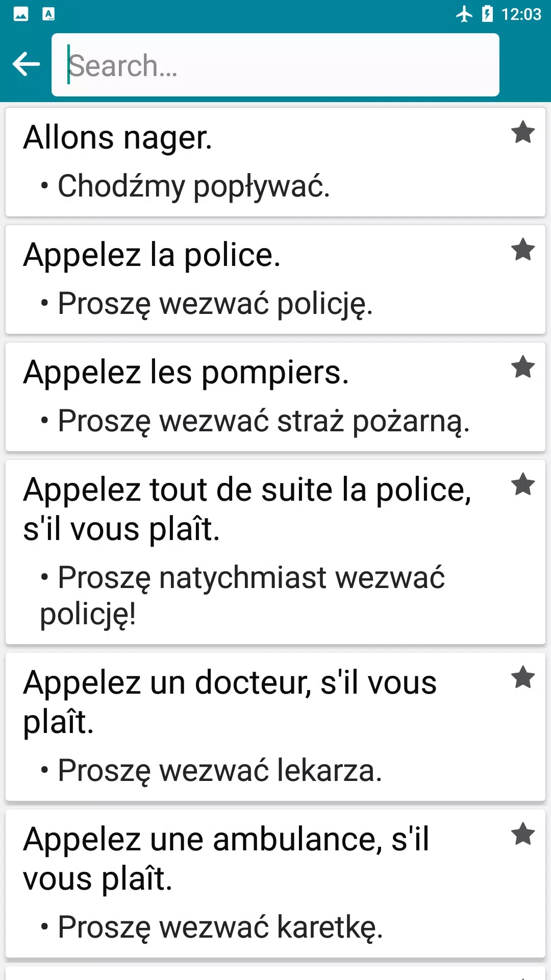Viewport: 551px width, 980px height.
Task: Star "Appelez tout de suite la police" entry
Action: tap(523, 485)
